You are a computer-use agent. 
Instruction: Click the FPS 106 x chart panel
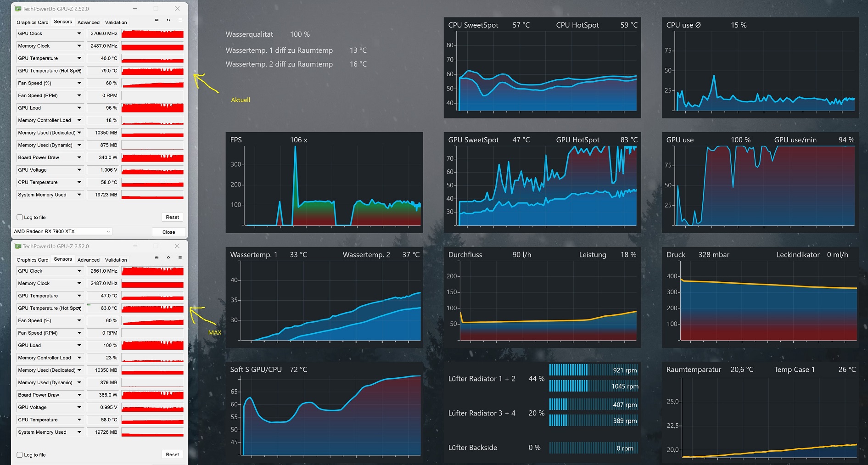324,183
